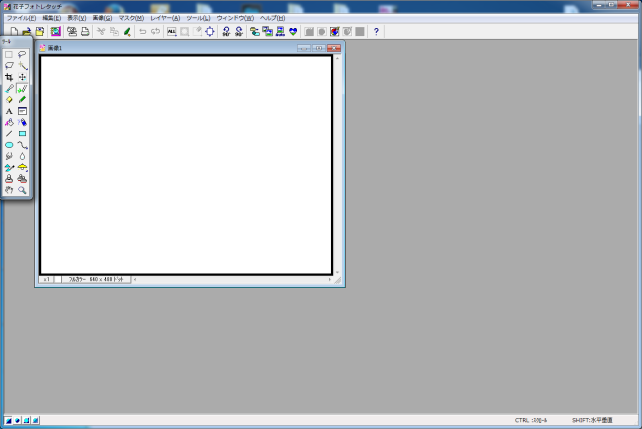Select the blue spray can tool
642x429 pixels.
[22, 122]
